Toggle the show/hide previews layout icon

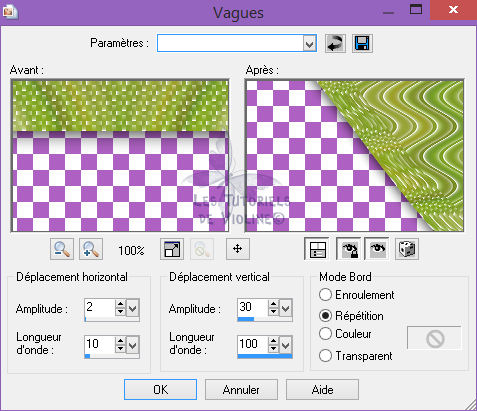tap(316, 249)
